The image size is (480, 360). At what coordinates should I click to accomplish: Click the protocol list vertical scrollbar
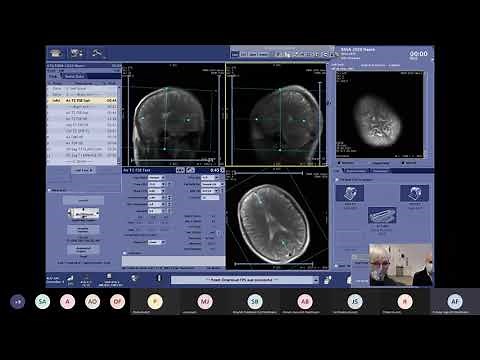click(x=119, y=125)
